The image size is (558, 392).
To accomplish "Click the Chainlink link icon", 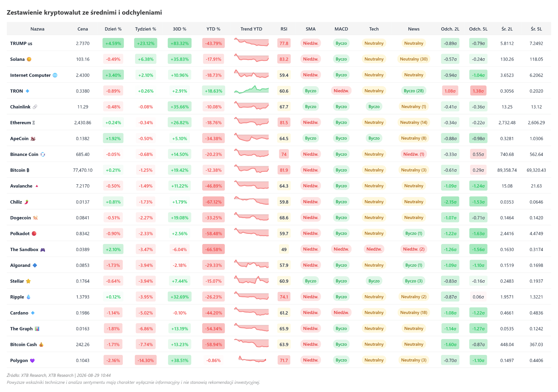I will point(35,107).
